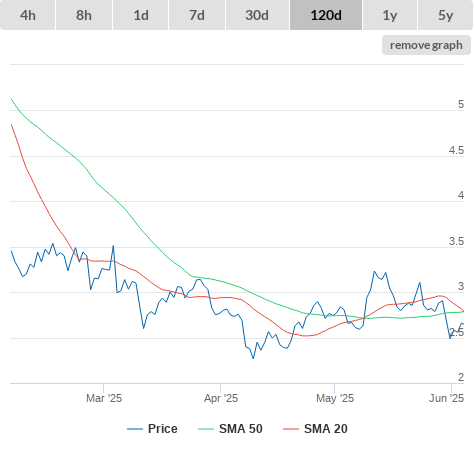Open the 1d time range

141,15
